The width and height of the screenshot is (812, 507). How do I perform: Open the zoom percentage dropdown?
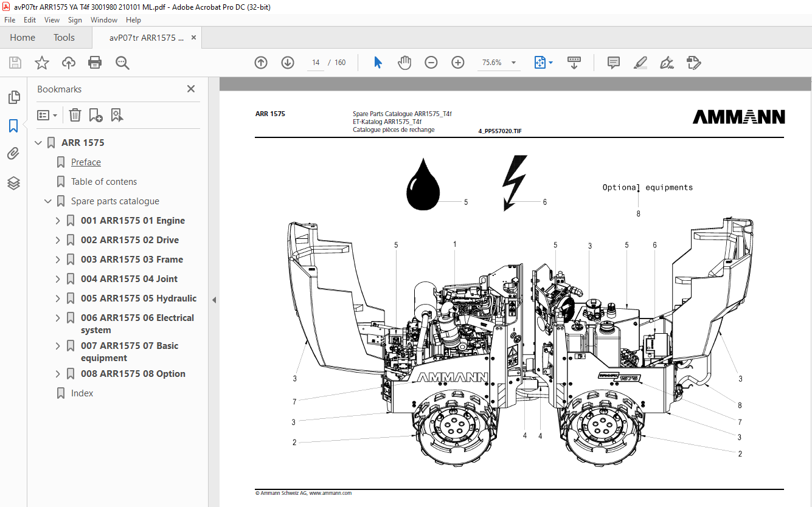coord(513,63)
